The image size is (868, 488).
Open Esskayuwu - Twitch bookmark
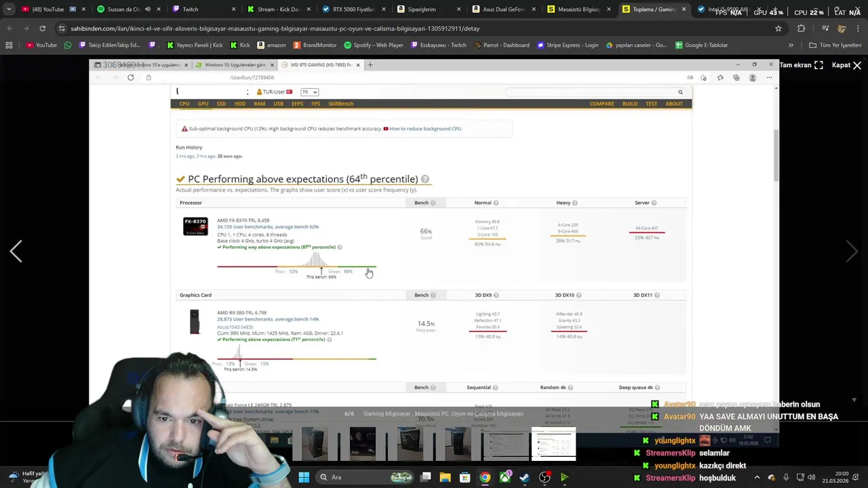click(438, 45)
